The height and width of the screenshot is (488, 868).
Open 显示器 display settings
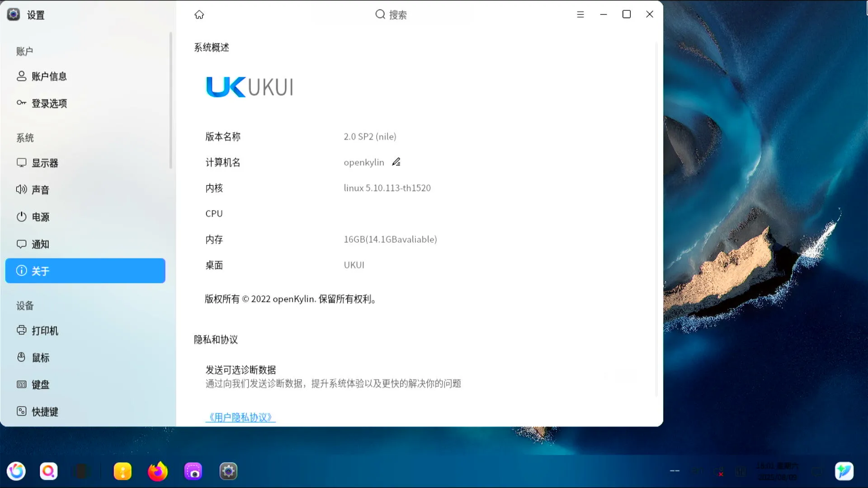tap(44, 163)
